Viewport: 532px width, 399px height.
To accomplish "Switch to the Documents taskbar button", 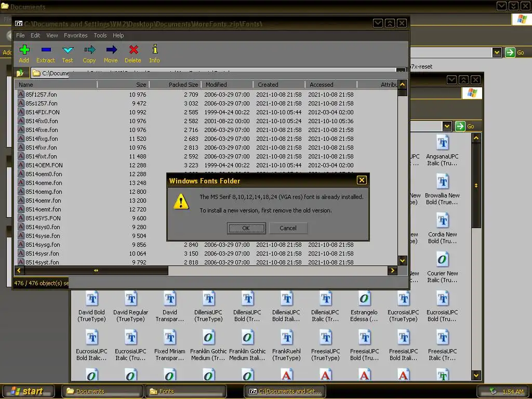I will pyautogui.click(x=102, y=391).
